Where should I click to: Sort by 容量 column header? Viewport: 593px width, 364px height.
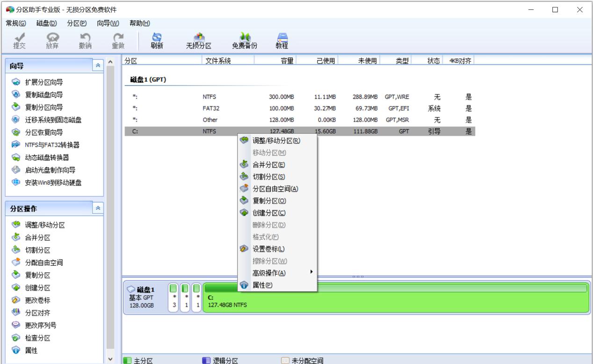[275, 60]
